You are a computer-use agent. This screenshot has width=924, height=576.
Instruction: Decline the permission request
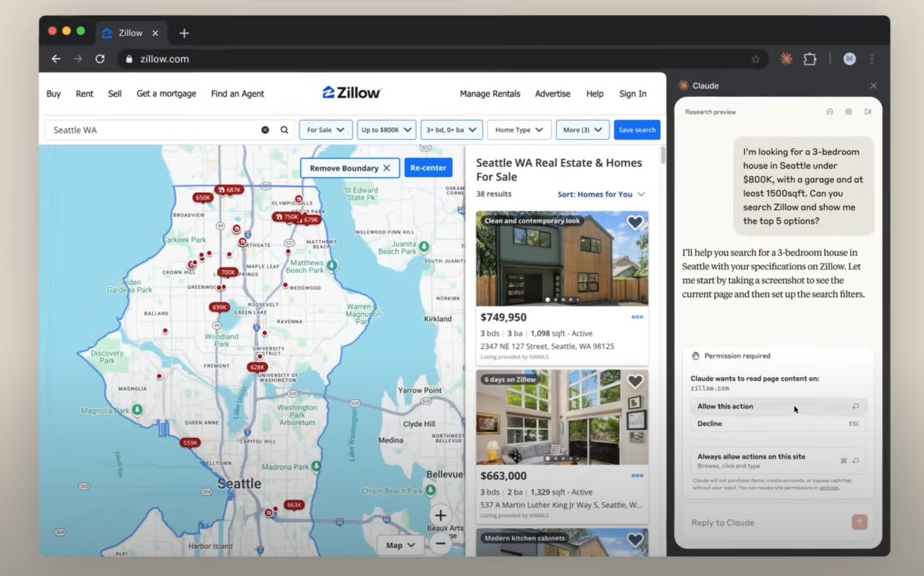pyautogui.click(x=779, y=424)
